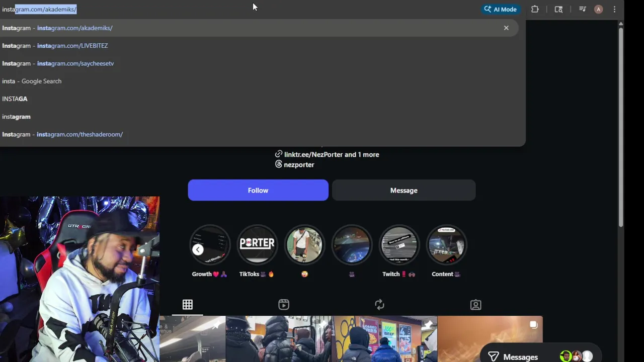Viewport: 644px width, 362px height.
Task: Select the instagram.com/saycheesetv suggestion
Action: [x=259, y=63]
